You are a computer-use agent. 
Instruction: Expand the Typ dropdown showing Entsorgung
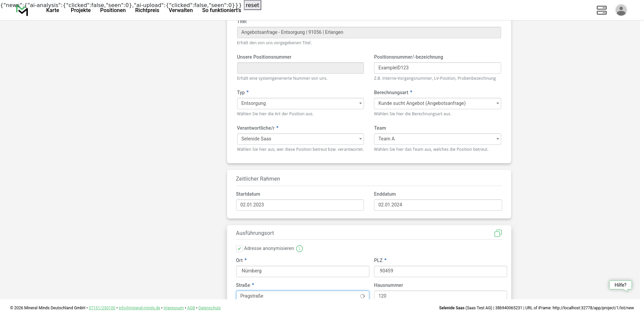[x=300, y=104]
